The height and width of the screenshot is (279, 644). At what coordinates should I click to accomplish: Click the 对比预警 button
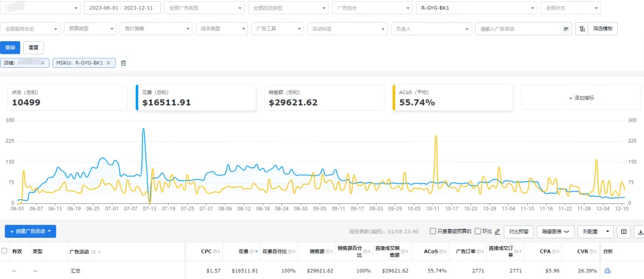pos(519,232)
